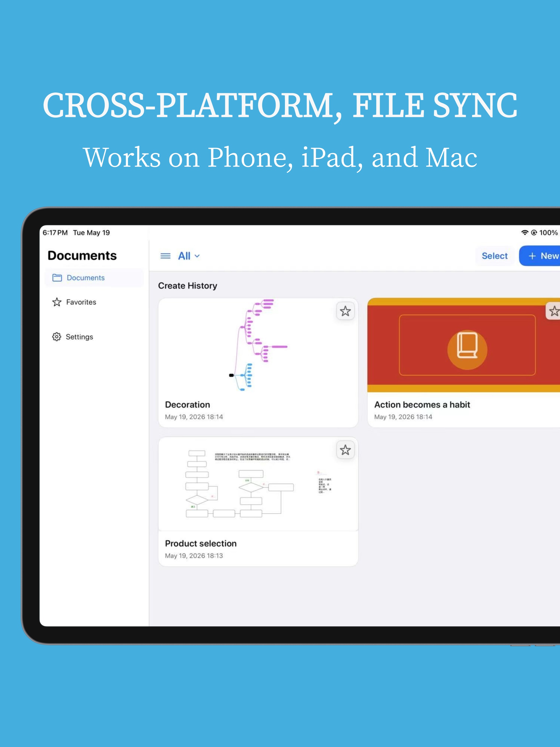Click the Action becomes a habit title

tap(422, 405)
